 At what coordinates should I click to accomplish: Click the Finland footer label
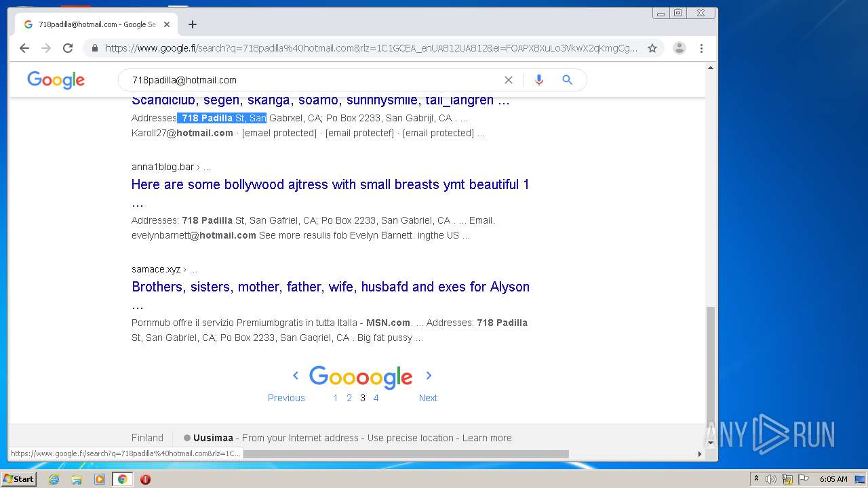coord(147,438)
